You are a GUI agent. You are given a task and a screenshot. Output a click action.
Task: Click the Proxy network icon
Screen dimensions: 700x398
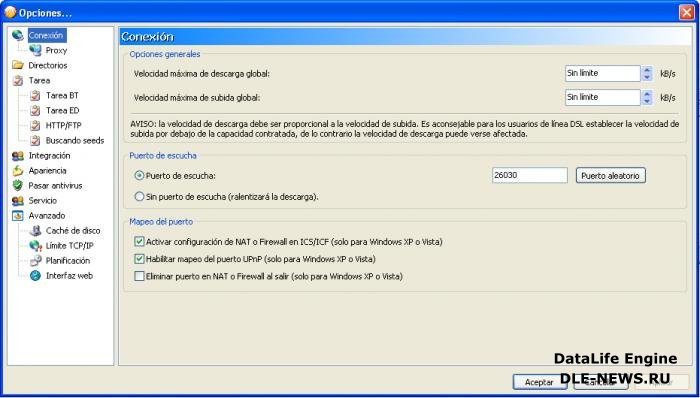tap(35, 50)
